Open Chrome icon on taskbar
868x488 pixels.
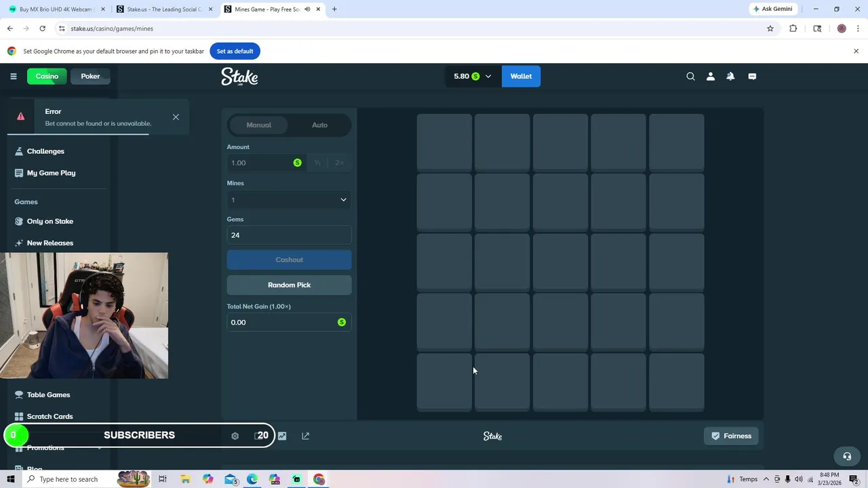[319, 479]
